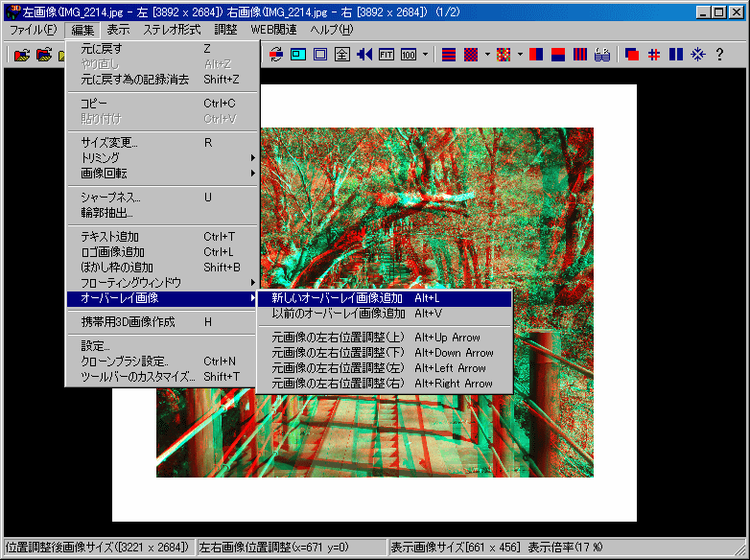This screenshot has height=560, width=750.
Task: Select the vertical interlaced stripes icon
Action: point(579,55)
